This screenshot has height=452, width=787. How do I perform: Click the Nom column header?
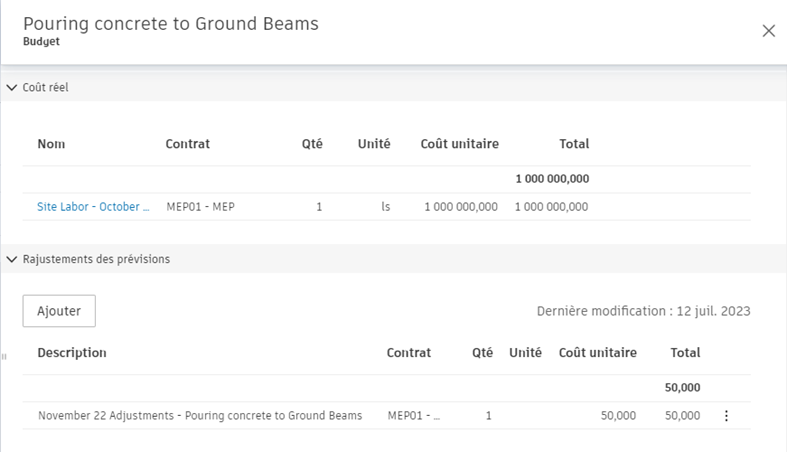click(51, 144)
